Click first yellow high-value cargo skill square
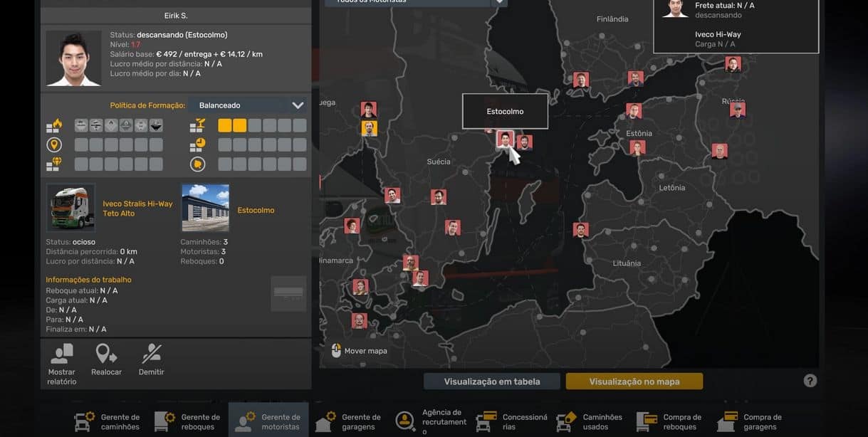Image resolution: width=868 pixels, height=437 pixels. tap(224, 126)
